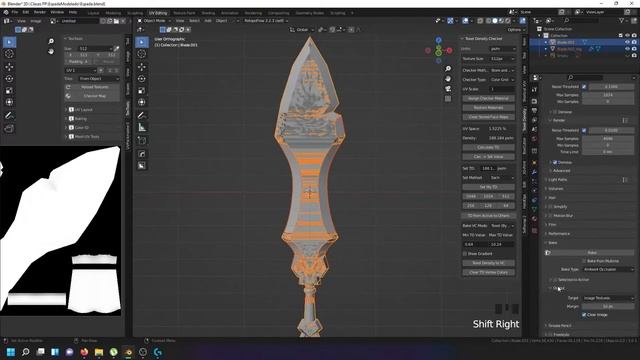
Task: Select the Transform tool in 3D viewport toolbar
Action: click(142, 102)
